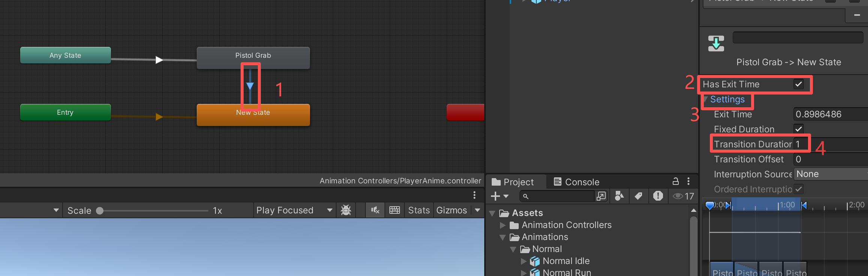Toggle the Has Exit Time checkbox
868x276 pixels.
tap(799, 84)
